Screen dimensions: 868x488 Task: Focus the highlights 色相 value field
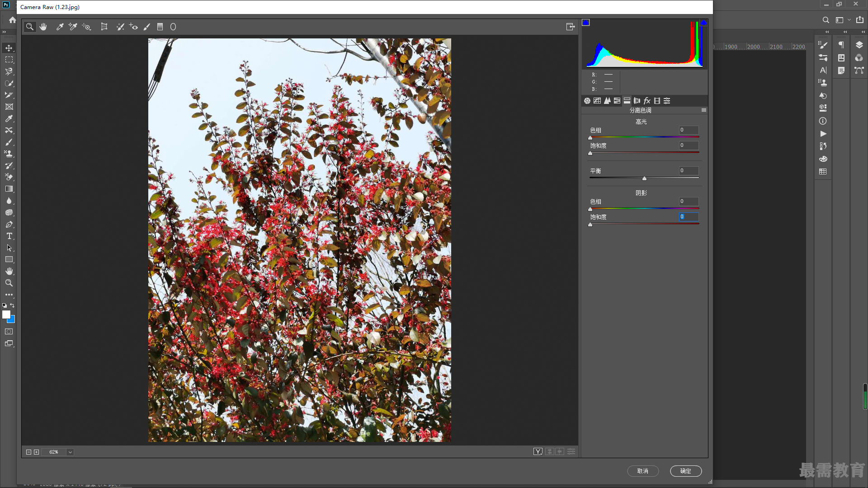pyautogui.click(x=689, y=130)
